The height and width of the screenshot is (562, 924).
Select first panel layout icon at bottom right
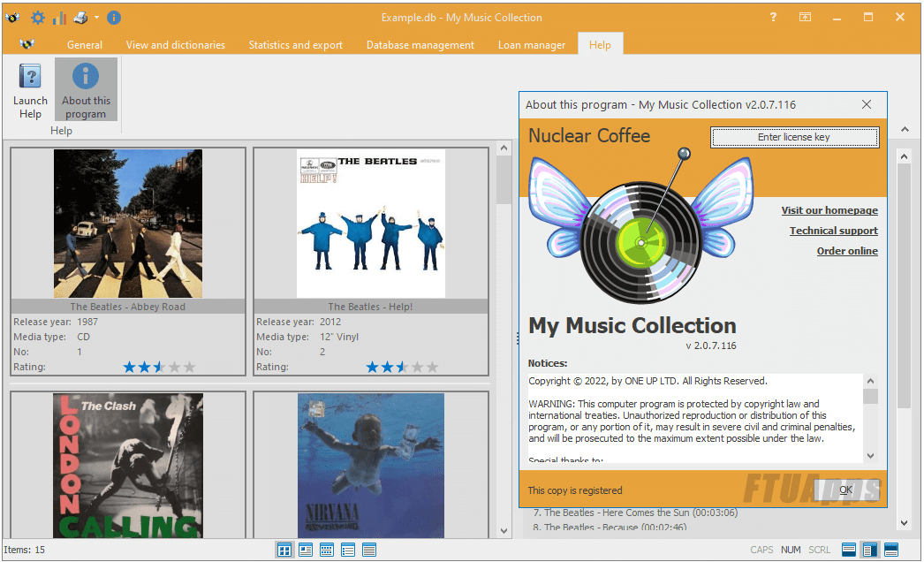[849, 551]
